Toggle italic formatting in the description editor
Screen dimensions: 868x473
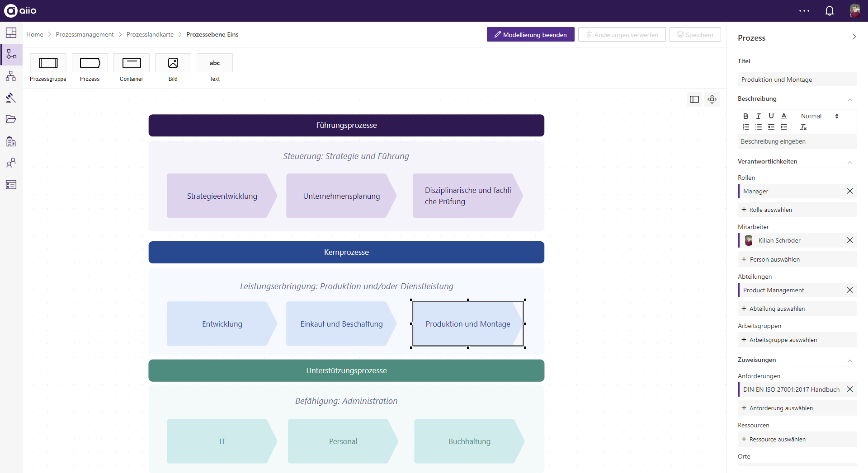(758, 116)
